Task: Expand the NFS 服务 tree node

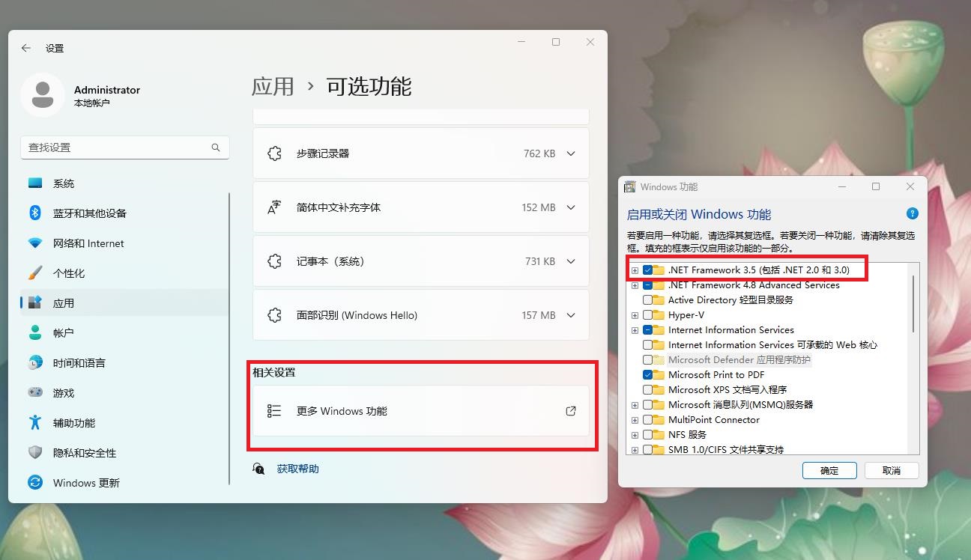Action: pos(635,435)
